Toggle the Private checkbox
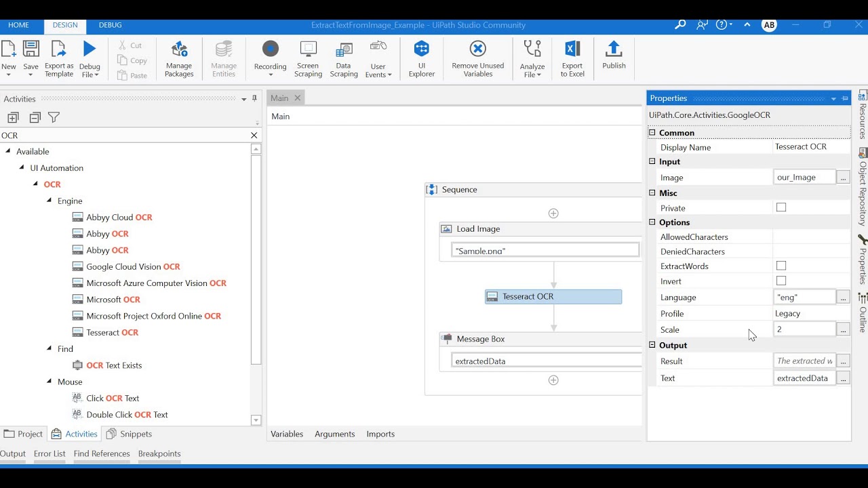 [781, 207]
